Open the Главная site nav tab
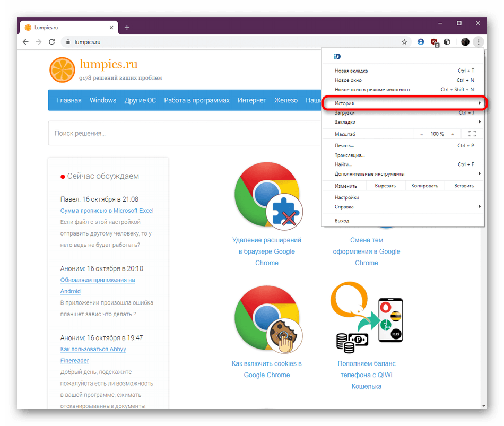 (69, 100)
